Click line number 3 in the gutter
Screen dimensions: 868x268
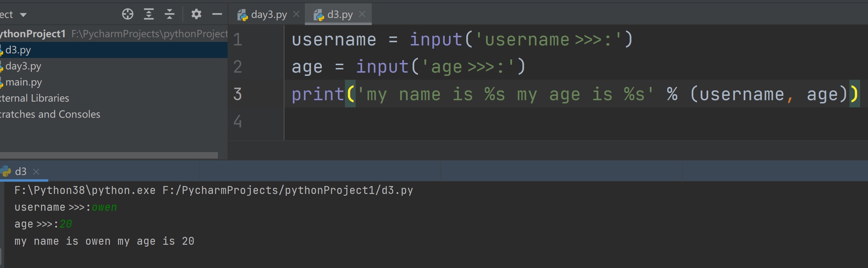(238, 94)
